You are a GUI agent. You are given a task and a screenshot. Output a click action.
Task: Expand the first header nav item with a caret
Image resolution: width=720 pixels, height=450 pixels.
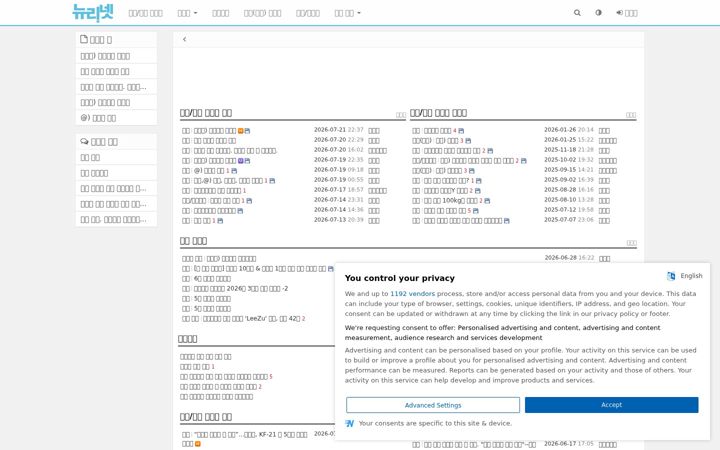187,13
